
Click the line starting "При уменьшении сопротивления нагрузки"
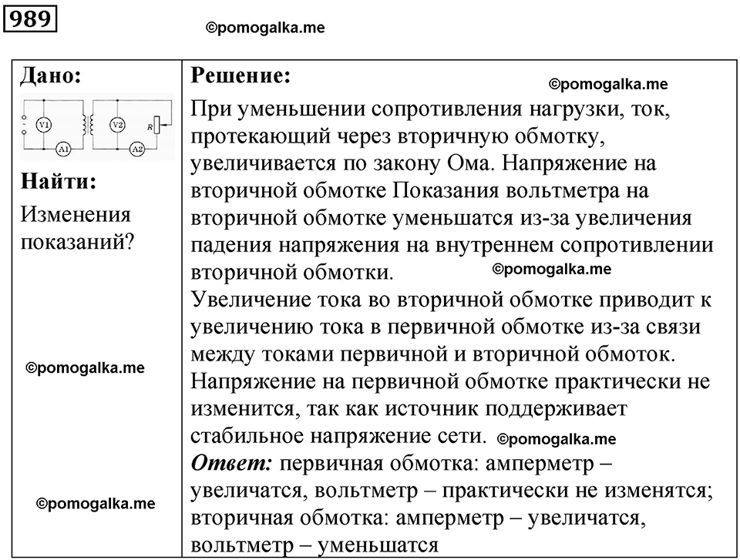pos(430,109)
